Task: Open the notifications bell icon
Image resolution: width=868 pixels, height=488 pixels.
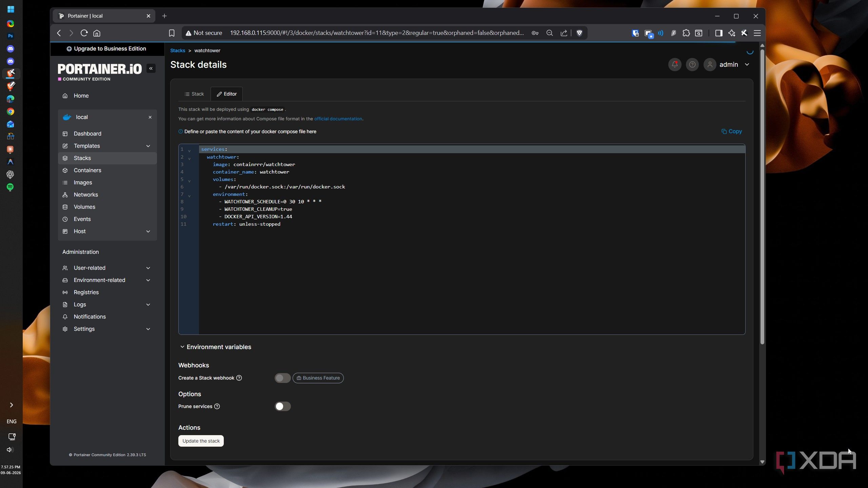Action: click(674, 64)
